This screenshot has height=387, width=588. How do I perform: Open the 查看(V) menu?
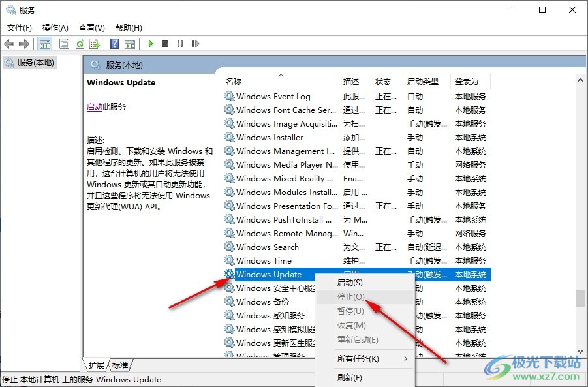pyautogui.click(x=92, y=28)
